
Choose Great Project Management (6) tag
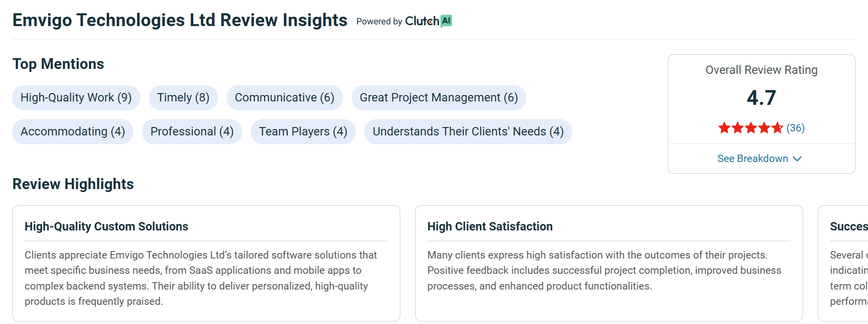(x=438, y=97)
